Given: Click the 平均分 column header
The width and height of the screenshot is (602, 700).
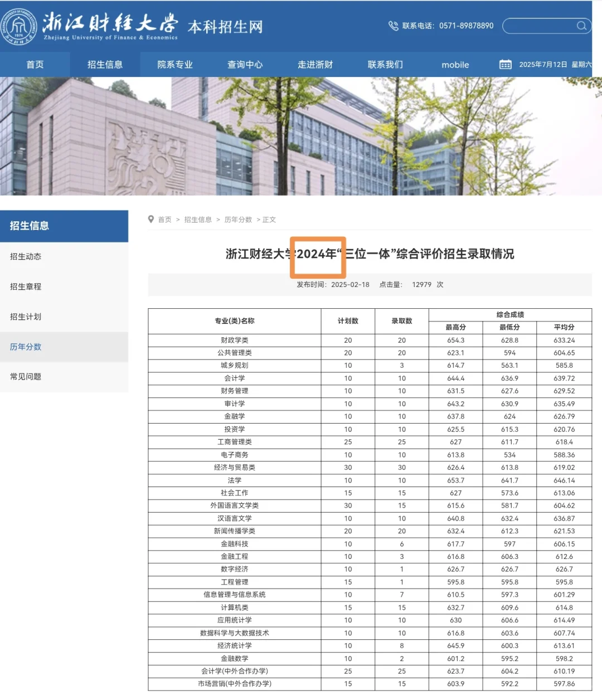Looking at the screenshot, I should [564, 327].
